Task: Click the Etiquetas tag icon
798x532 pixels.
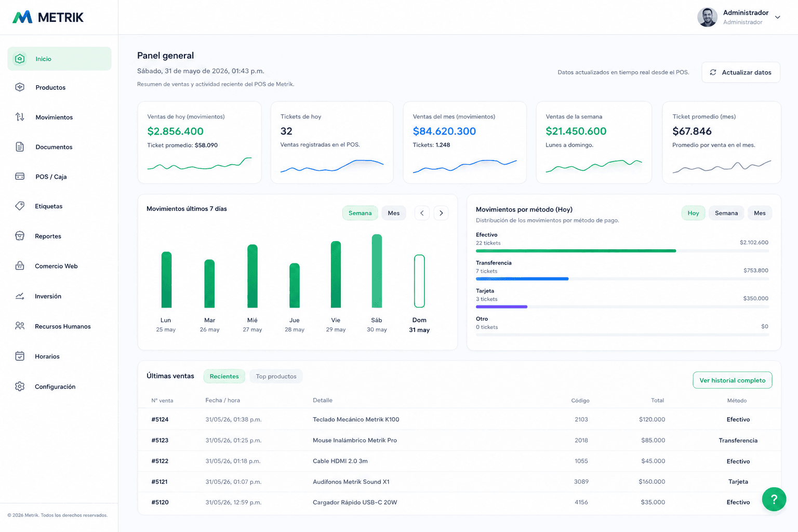Action: pyautogui.click(x=20, y=206)
